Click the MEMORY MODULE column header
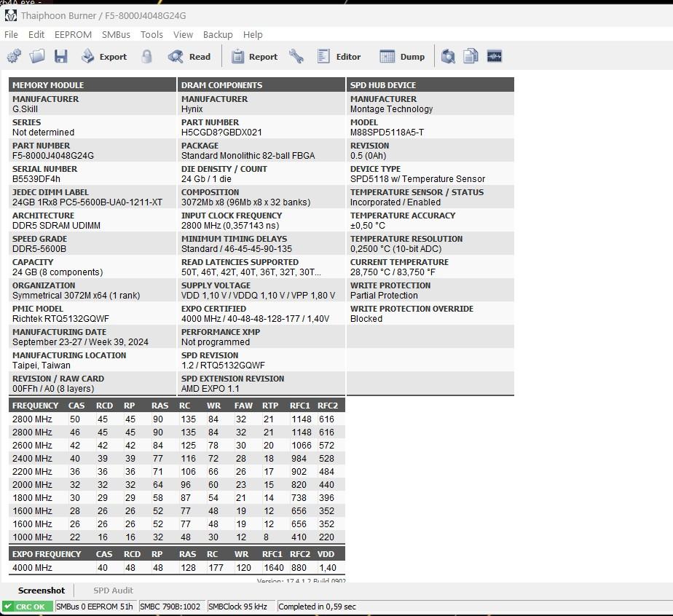673x616 pixels. point(93,84)
